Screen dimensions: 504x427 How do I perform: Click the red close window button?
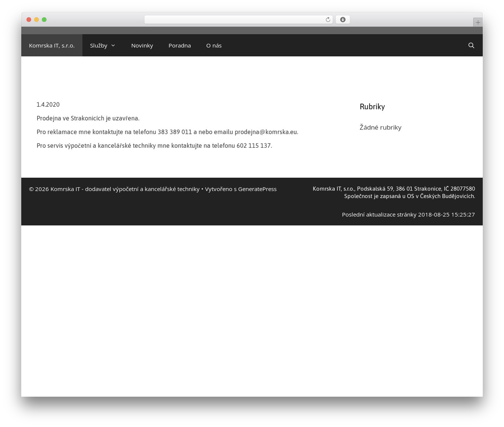(29, 20)
